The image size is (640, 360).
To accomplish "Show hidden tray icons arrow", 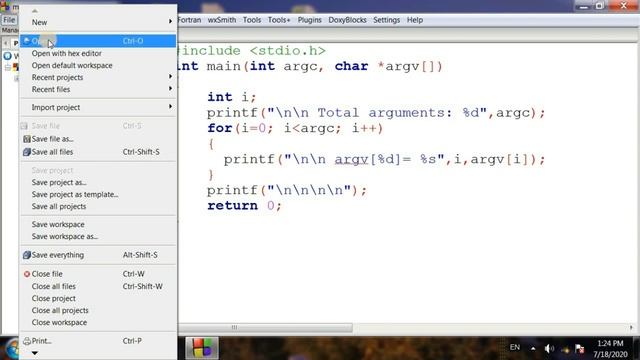I will 533,348.
